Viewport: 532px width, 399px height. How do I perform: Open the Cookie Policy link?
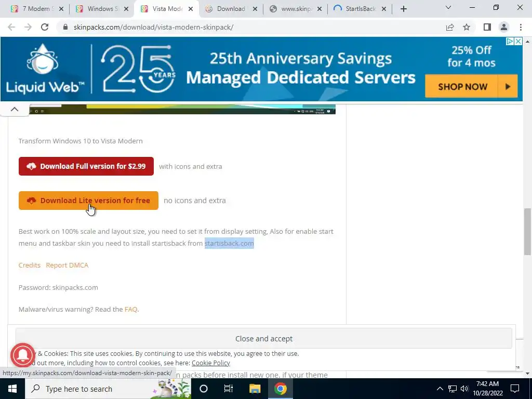pos(211,363)
